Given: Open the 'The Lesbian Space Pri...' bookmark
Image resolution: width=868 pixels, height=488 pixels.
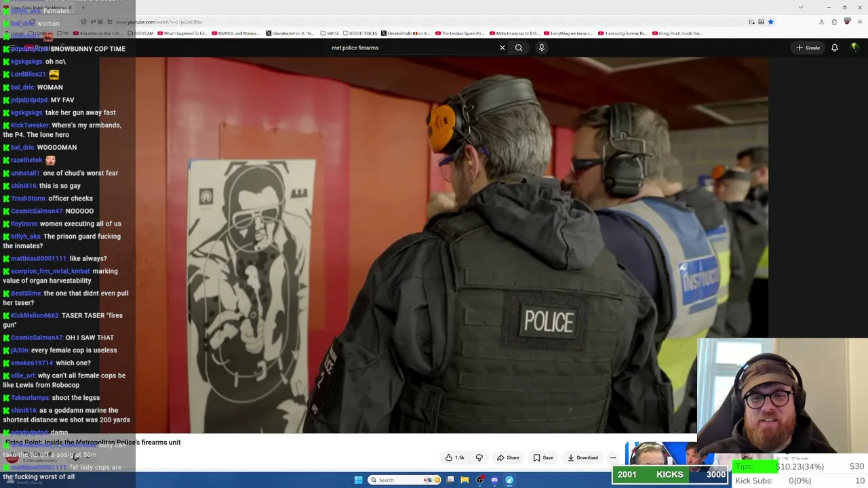Looking at the screenshot, I should (x=460, y=33).
